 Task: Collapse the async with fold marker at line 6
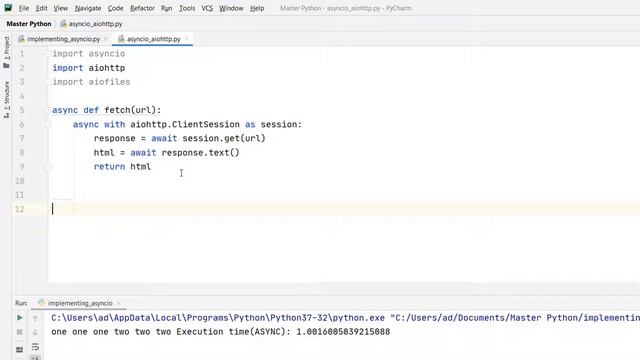click(48, 124)
